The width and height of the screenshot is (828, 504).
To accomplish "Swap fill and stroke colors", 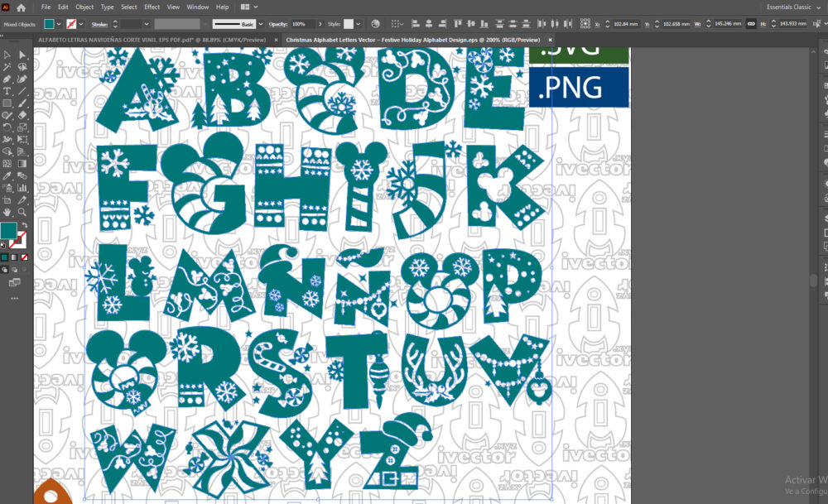I will pyautogui.click(x=24, y=225).
